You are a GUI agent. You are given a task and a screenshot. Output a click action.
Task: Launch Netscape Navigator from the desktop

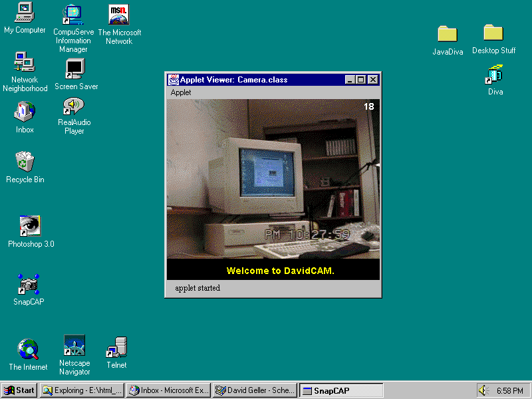tap(74, 346)
